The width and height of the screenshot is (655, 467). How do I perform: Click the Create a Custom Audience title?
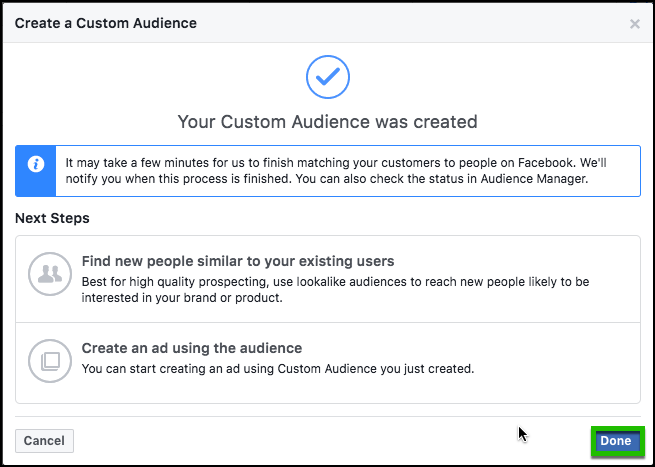click(106, 23)
